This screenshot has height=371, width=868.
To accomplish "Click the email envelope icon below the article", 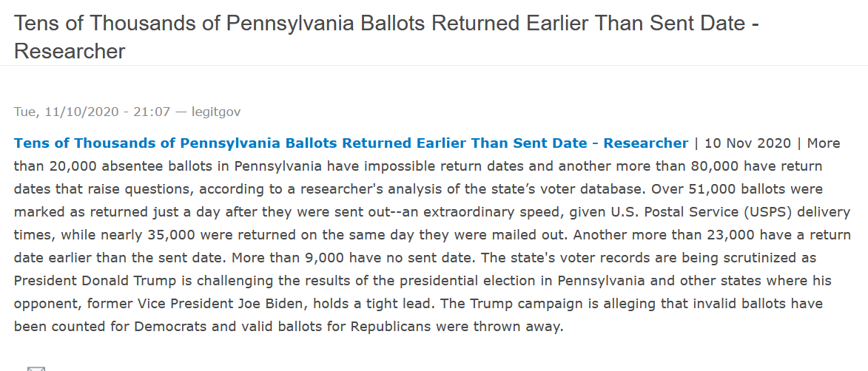I will [x=36, y=367].
